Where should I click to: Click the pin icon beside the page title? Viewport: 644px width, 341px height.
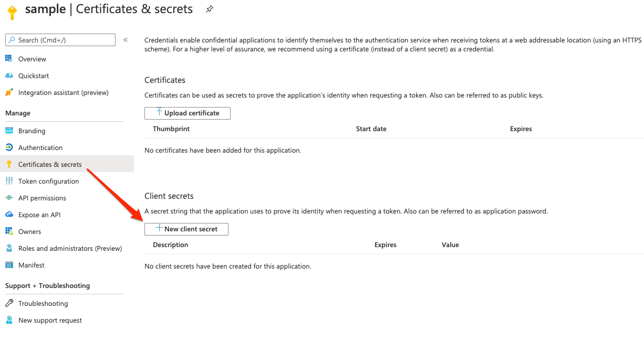(x=209, y=9)
